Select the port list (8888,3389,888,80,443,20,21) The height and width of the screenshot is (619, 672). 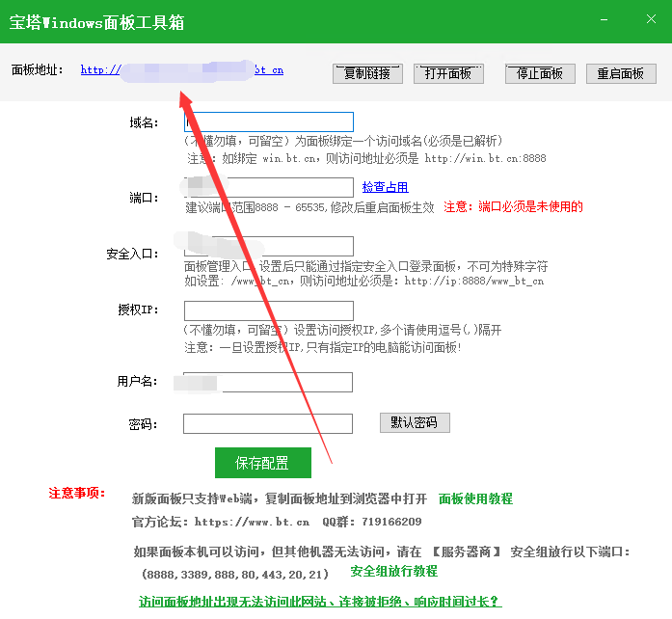pos(235,575)
